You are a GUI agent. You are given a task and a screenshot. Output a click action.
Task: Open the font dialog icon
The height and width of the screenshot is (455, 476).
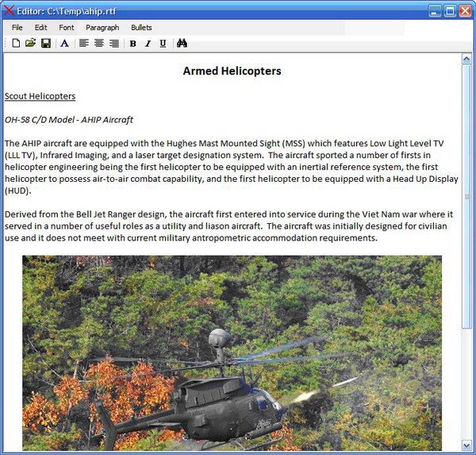pos(64,43)
